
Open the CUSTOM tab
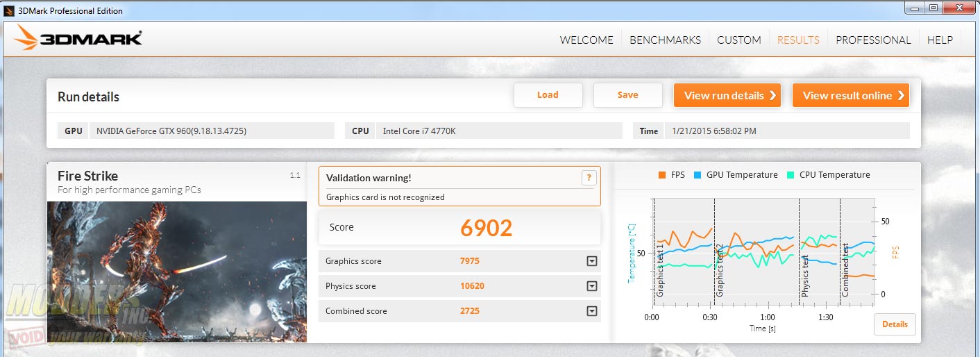pos(739,40)
